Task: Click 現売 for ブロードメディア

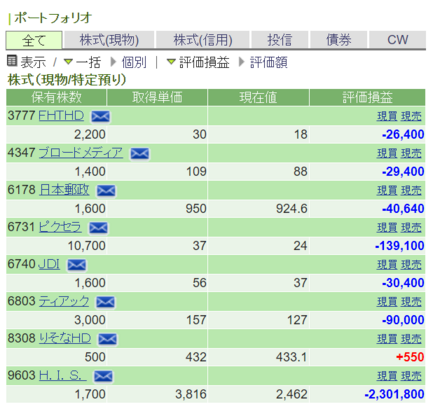Action: [x=411, y=154]
